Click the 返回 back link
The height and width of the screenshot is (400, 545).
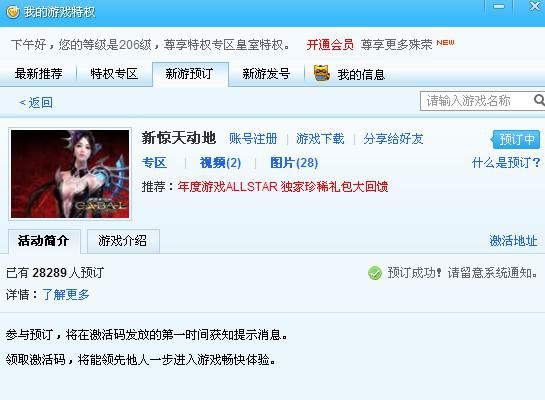point(36,103)
